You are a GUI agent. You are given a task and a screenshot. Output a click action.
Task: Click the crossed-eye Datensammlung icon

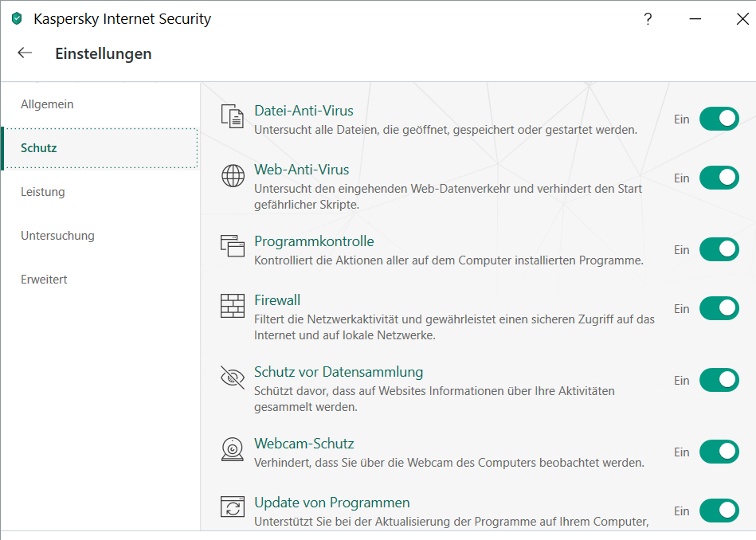[x=233, y=378]
